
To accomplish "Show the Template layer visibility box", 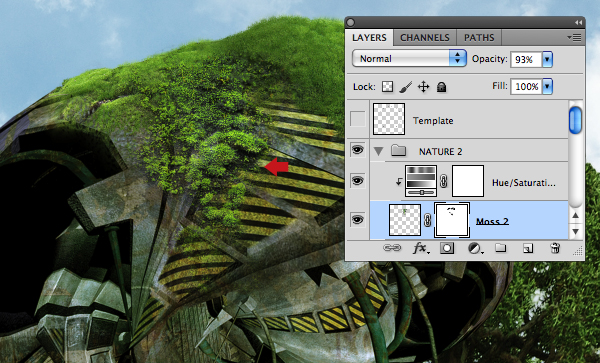I will [x=358, y=119].
